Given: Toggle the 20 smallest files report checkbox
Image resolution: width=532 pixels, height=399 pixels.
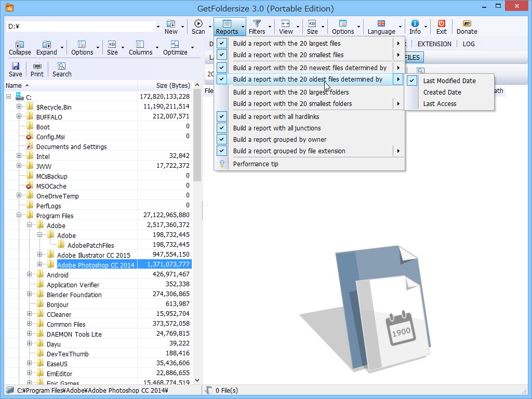Looking at the screenshot, I should point(221,55).
